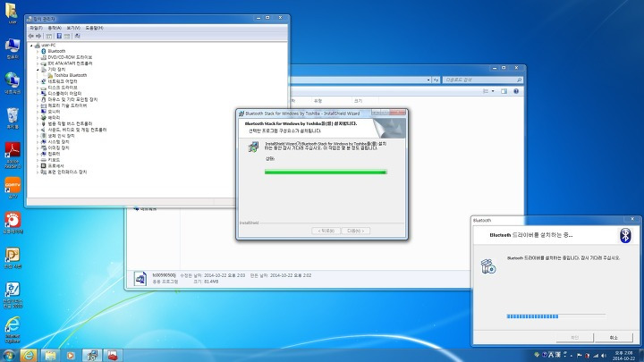Click the Bluetooth icon in device tree
Image resolution: width=644 pixels, height=362 pixels.
44,51
